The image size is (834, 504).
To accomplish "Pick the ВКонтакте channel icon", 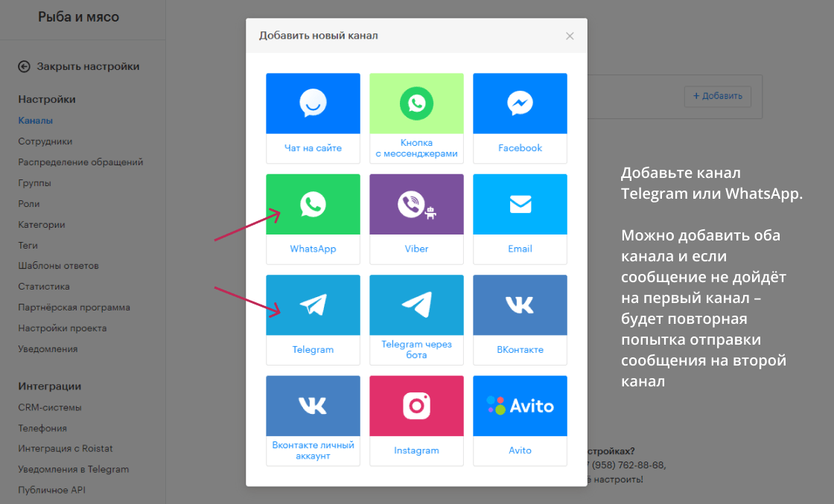I will point(520,305).
